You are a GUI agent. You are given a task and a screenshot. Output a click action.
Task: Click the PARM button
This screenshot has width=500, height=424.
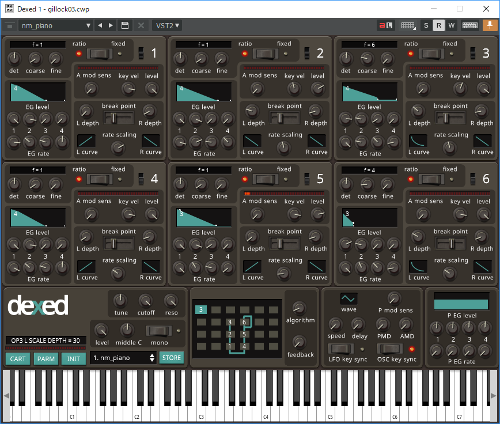(x=46, y=359)
